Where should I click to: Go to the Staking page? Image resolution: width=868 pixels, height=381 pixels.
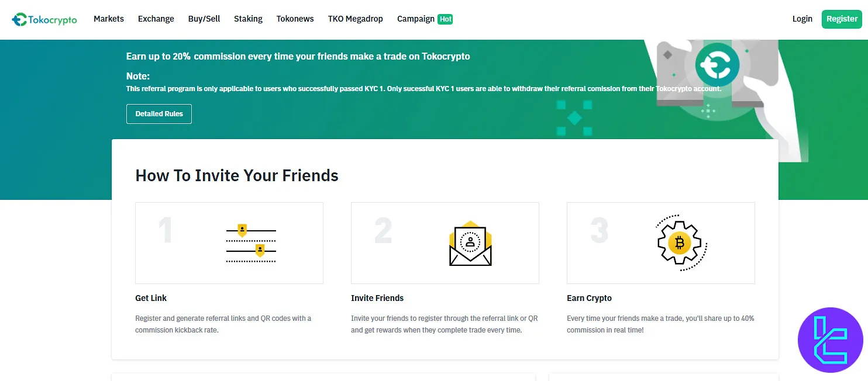click(248, 19)
